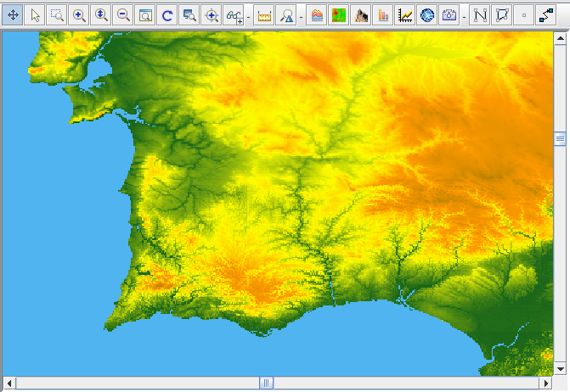Screen dimensions: 570x392
Task: Click the horizontal scrollbar right arrow
Action: [x=547, y=384]
